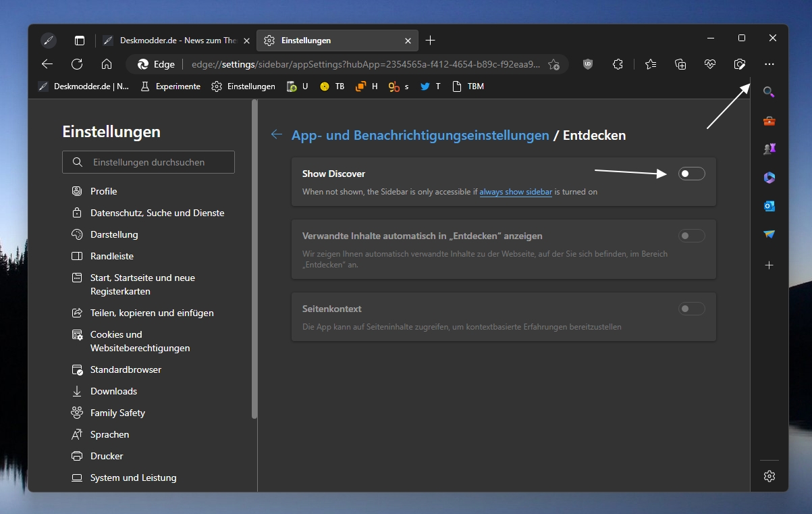Open sidebar settings gear at bottom

(x=769, y=476)
